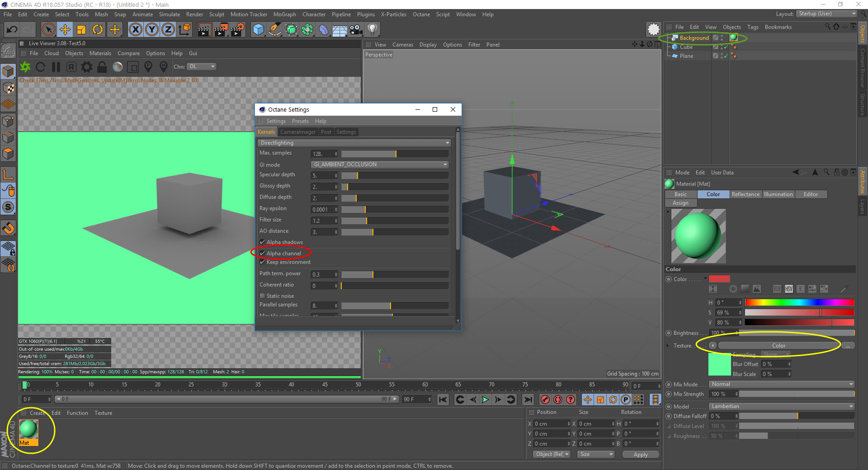Screen dimensions: 868x470
Task: Click the red Color swatch
Action: pos(719,279)
